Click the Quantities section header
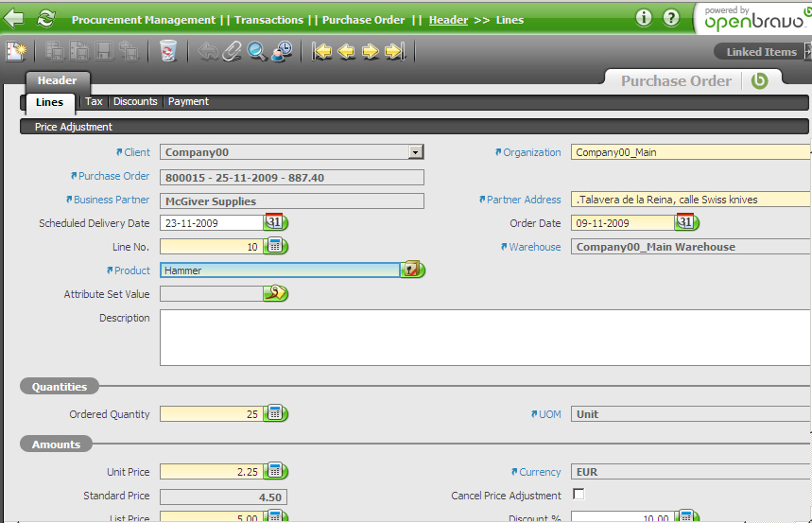Image resolution: width=812 pixels, height=523 pixels. 60,387
